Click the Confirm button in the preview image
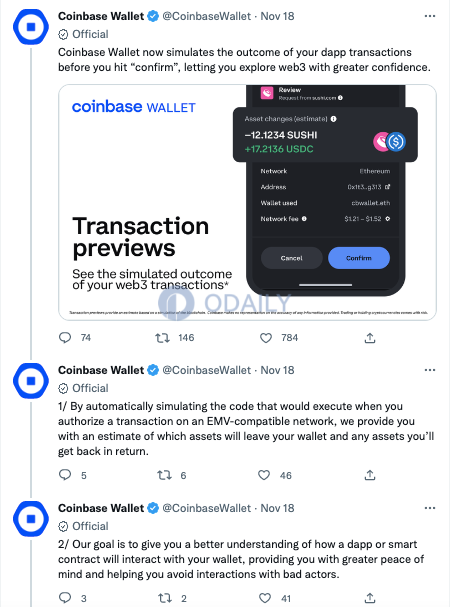This screenshot has width=450, height=607. 359,258
